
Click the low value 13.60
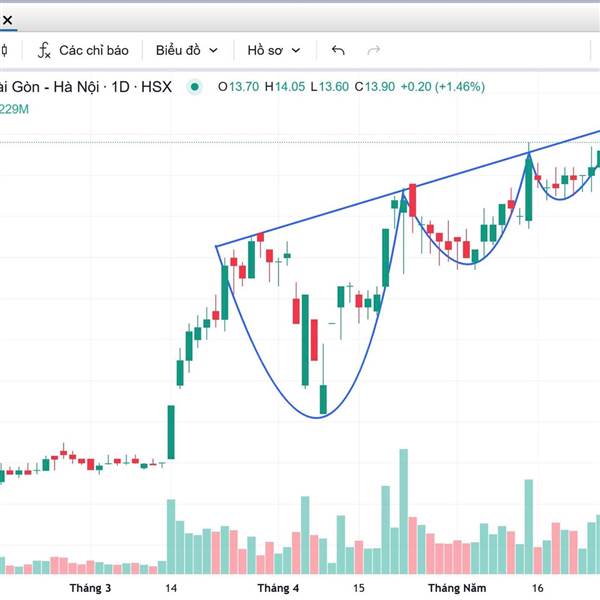coord(334,87)
